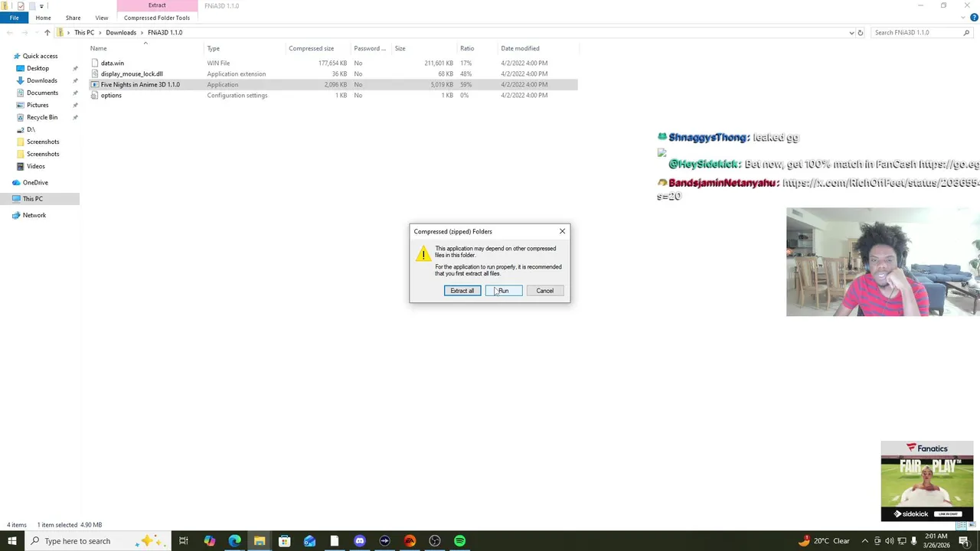This screenshot has height=551, width=980.
Task: Open Explorer Help question-mark icon
Action: [x=974, y=18]
